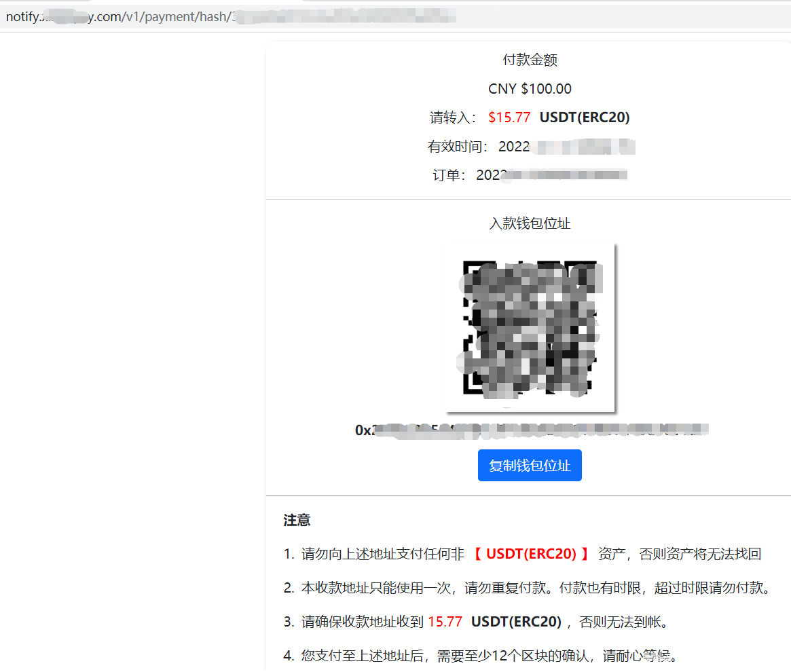Click the 请转入 label
Screen dimensions: 791x672
click(454, 117)
